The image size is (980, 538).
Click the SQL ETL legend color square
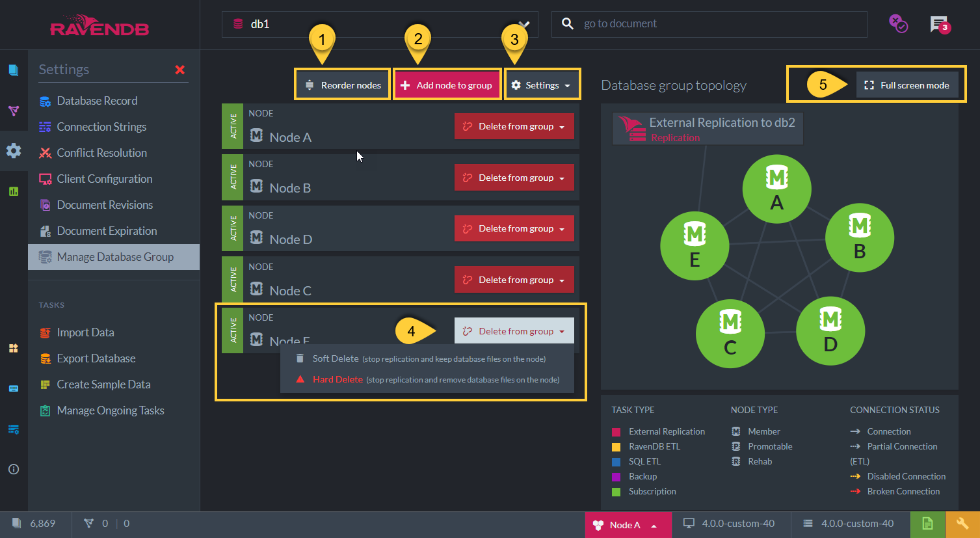[616, 462]
